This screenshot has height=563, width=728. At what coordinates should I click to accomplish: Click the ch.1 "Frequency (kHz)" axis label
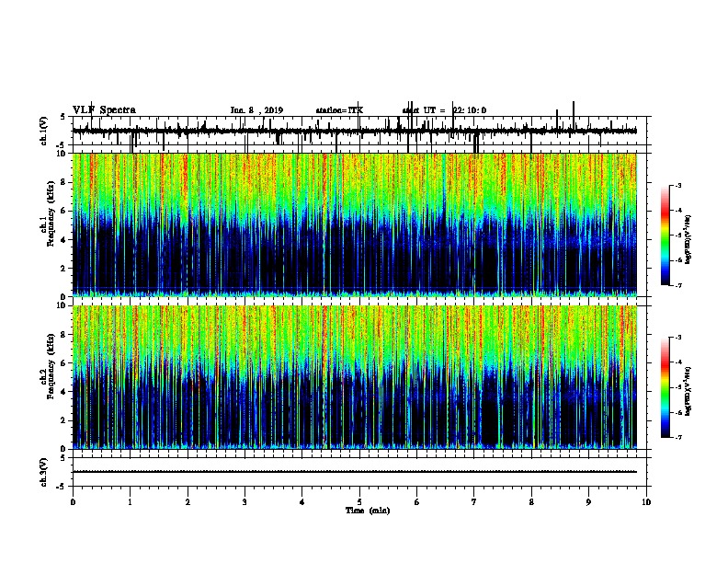[x=51, y=213]
